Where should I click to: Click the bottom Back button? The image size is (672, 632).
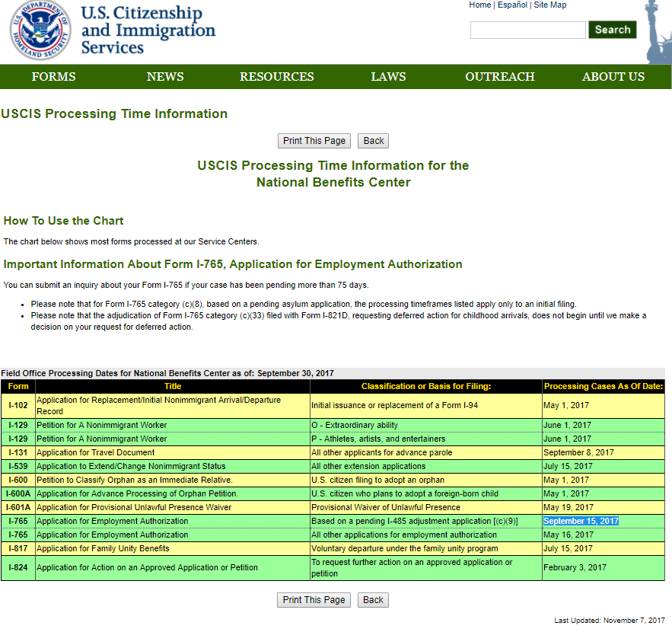point(373,600)
